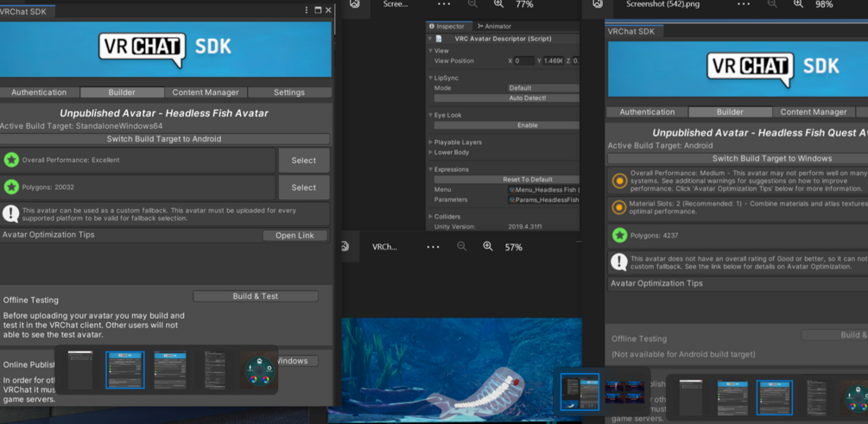
Task: Click asset icon of Params_HeadlessFish field
Action: click(x=511, y=199)
